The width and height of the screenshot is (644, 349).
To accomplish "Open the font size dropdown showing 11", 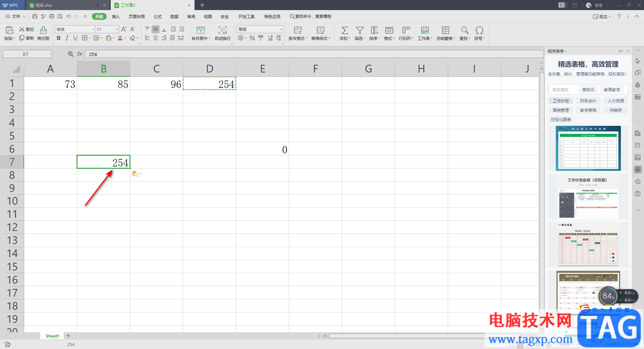I will pos(117,30).
